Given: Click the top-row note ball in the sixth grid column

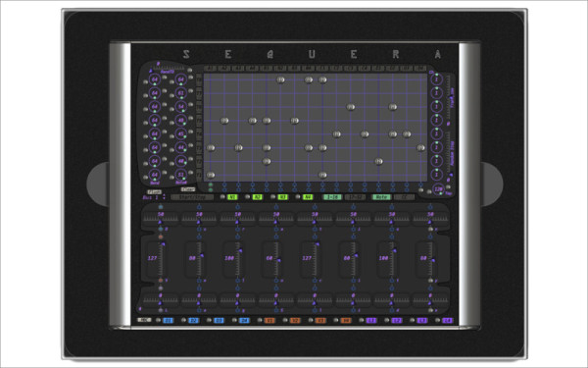Looking at the screenshot, I should click(280, 79).
